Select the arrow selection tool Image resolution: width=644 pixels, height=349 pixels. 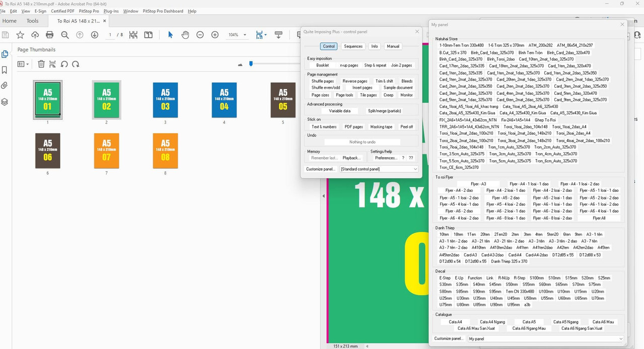170,35
